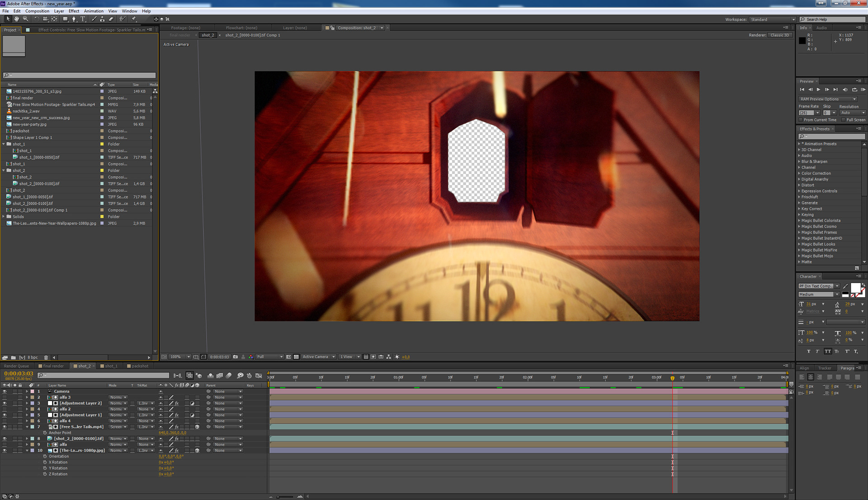868x500 pixels.
Task: Enable motion blur switch in timeline
Action: click(x=229, y=375)
